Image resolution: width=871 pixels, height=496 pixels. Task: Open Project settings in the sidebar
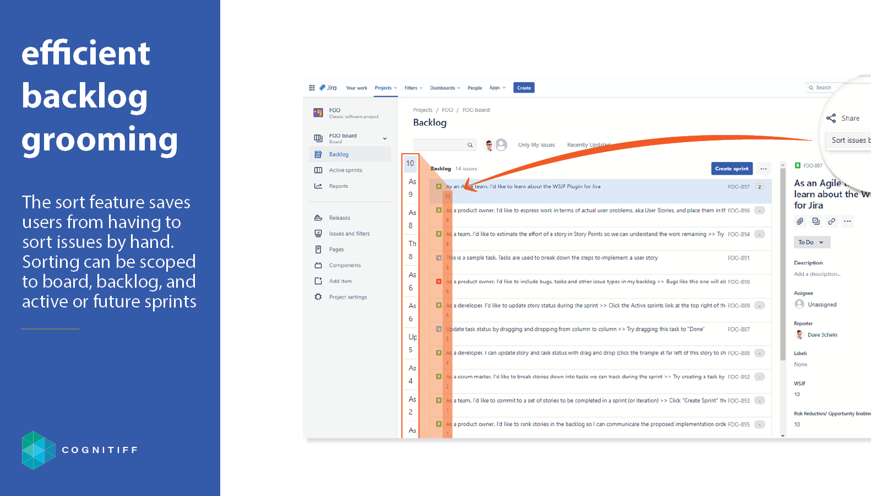350,297
